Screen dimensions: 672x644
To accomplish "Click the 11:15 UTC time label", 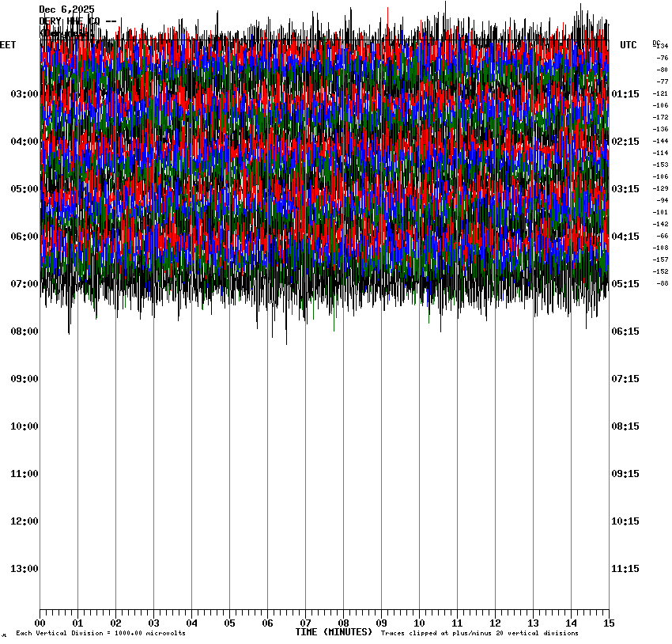I will coord(625,569).
